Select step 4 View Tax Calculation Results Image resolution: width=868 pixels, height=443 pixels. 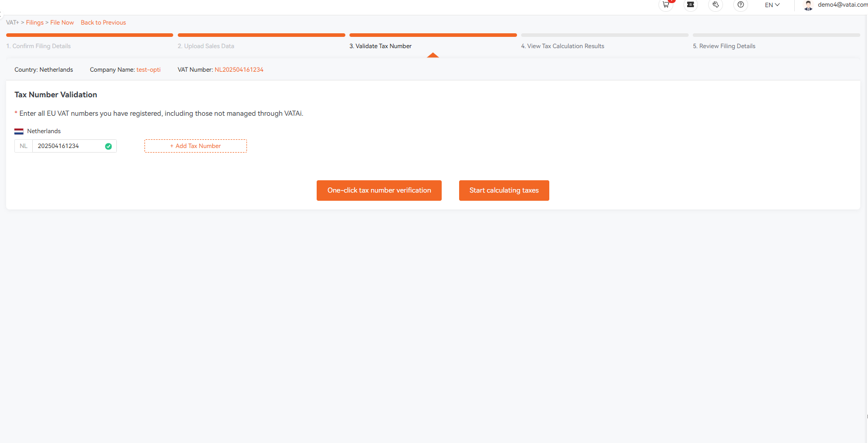[x=563, y=46]
